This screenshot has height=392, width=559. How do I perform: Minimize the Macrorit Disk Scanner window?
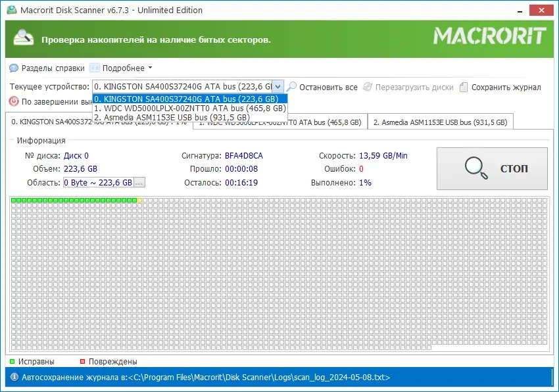[x=520, y=11]
